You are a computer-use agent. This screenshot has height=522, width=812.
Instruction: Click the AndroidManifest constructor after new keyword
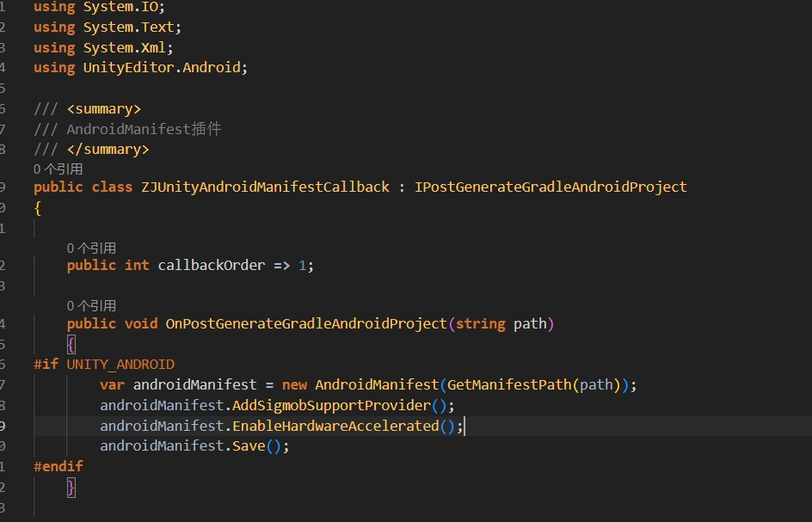click(377, 384)
